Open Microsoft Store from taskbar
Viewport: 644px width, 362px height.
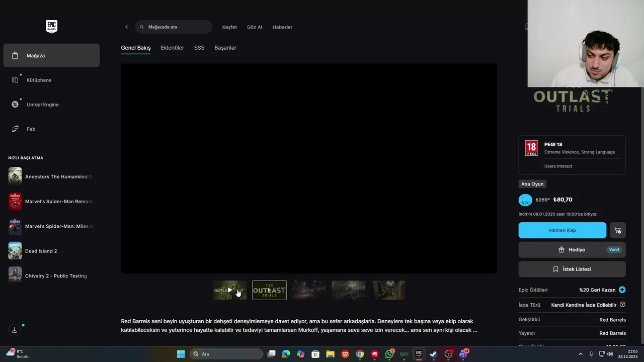pos(315,354)
